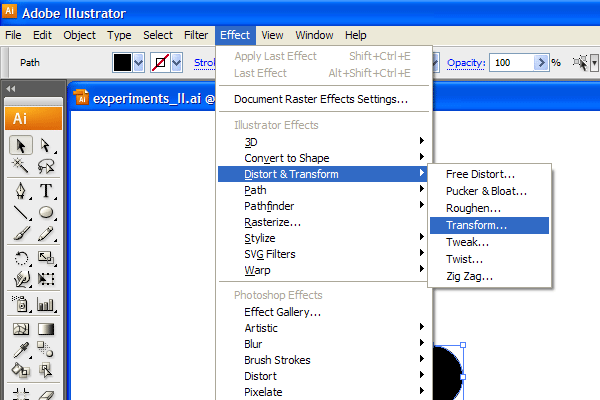Select the Ellipse tool
This screenshot has width=600, height=400.
(46, 212)
